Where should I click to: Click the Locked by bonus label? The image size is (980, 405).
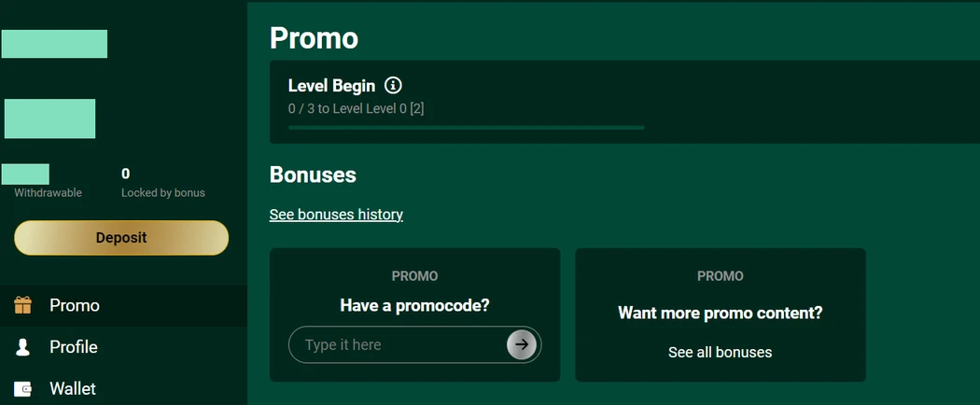point(163,193)
